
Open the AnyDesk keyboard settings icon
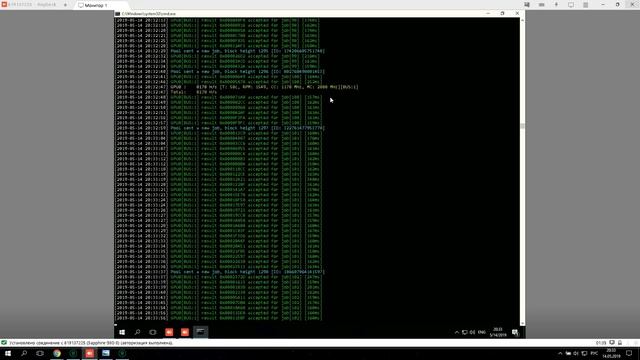(542, 4)
